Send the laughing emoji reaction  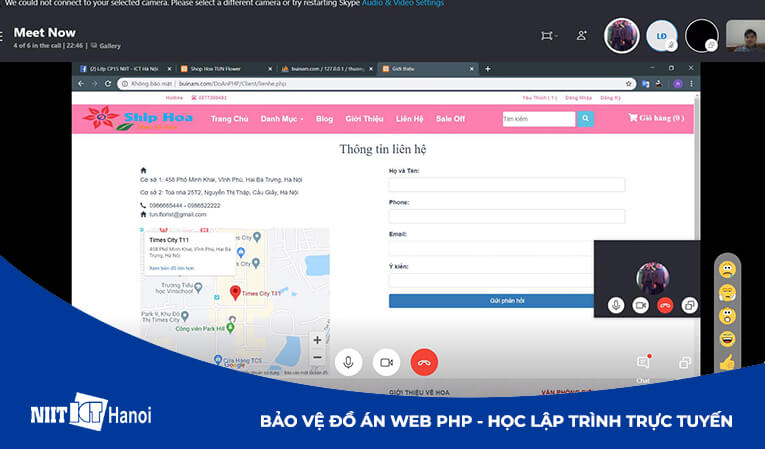point(727,339)
